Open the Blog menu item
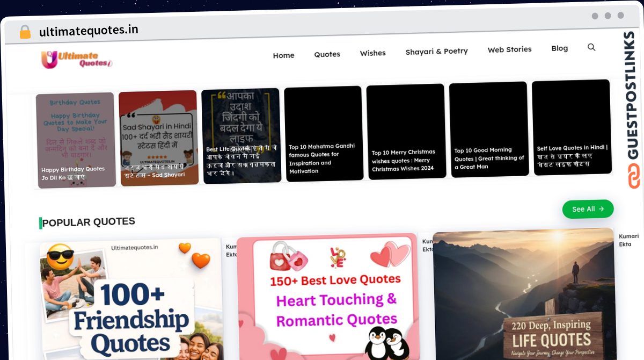 click(x=560, y=48)
